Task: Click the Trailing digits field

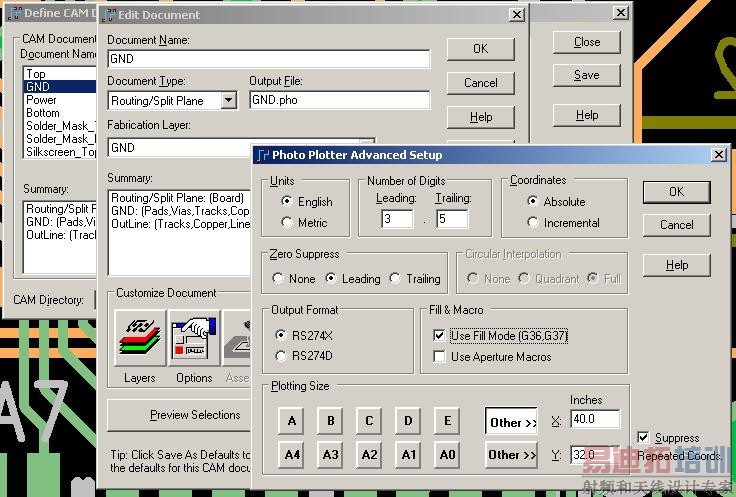Action: pos(452,219)
